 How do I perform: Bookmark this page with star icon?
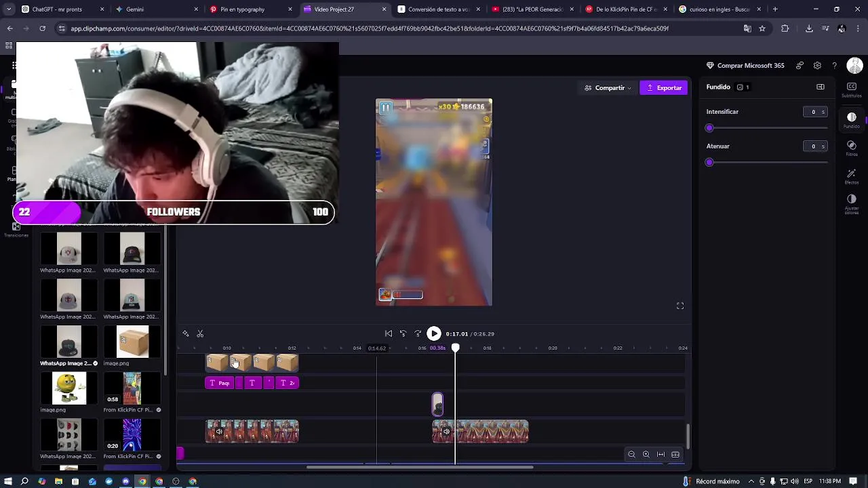[762, 28]
